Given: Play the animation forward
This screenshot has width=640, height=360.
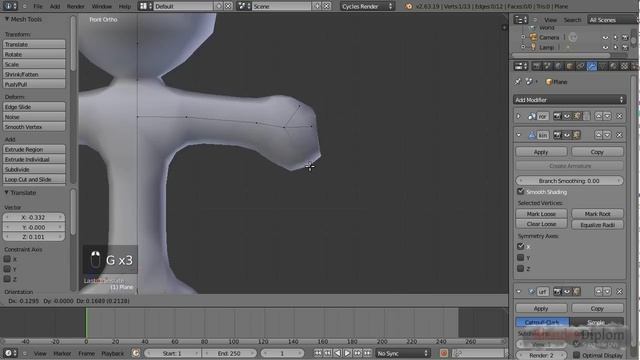Looking at the screenshot, I should point(347,353).
